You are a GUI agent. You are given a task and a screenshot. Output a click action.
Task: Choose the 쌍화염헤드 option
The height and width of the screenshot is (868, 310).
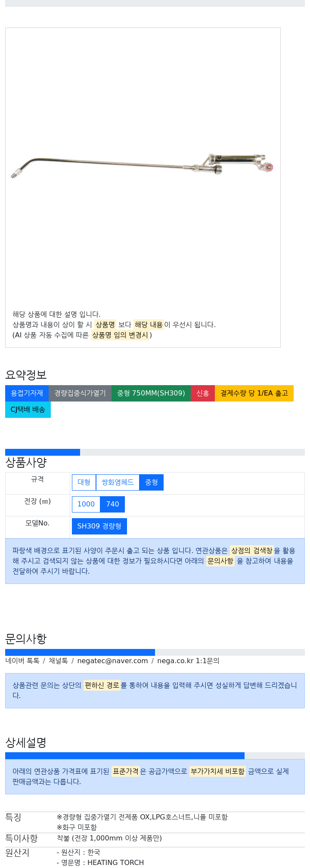coord(118,482)
